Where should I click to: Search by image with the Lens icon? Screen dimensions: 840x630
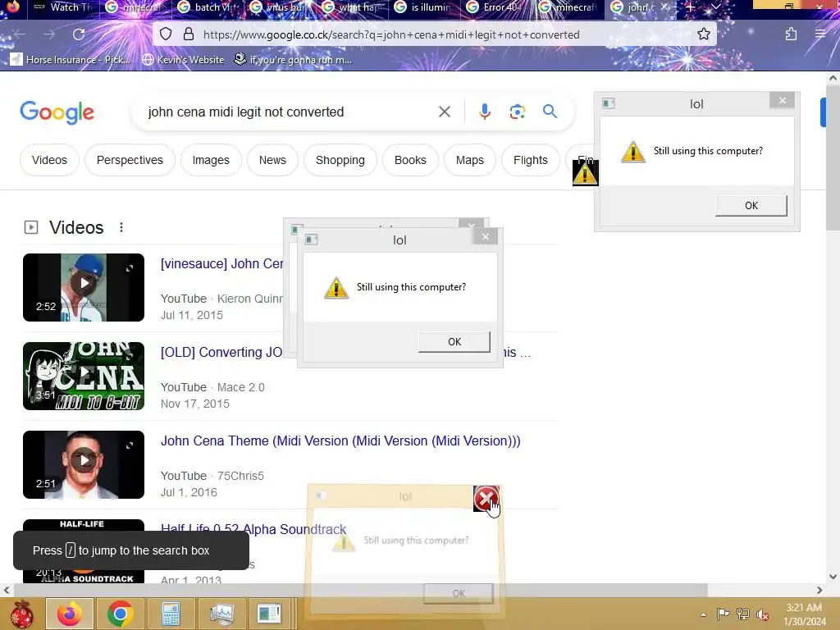517,112
